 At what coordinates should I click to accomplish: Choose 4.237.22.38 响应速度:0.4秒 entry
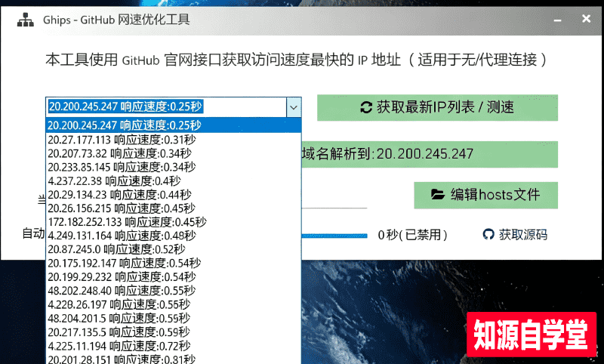coord(174,180)
